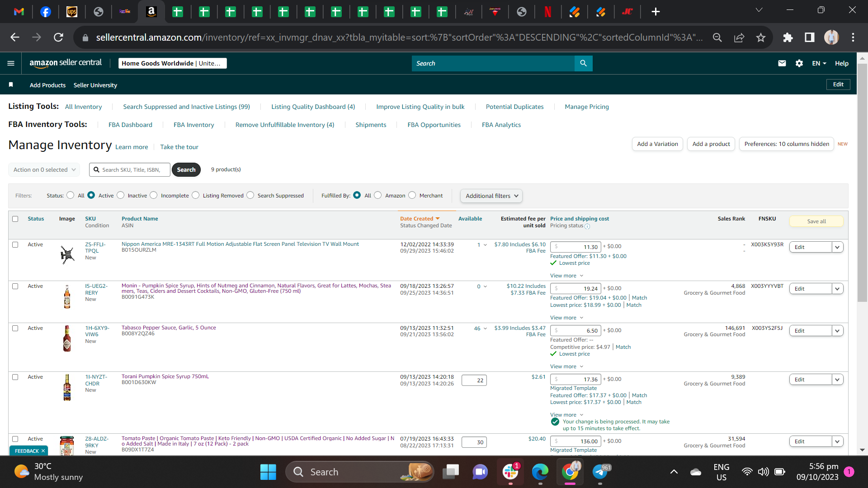Switch to the Netflix browser tab
The height and width of the screenshot is (488, 868).
coord(548,12)
